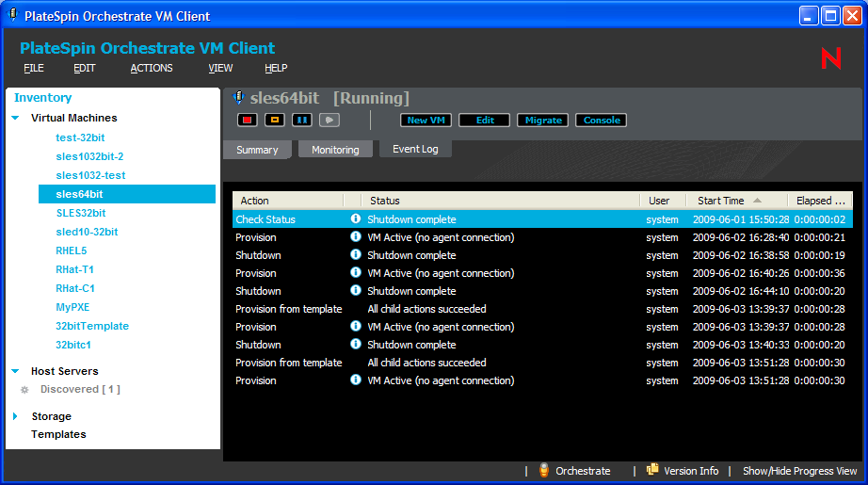
Task: Expand the Storage tree node
Action: [15, 416]
